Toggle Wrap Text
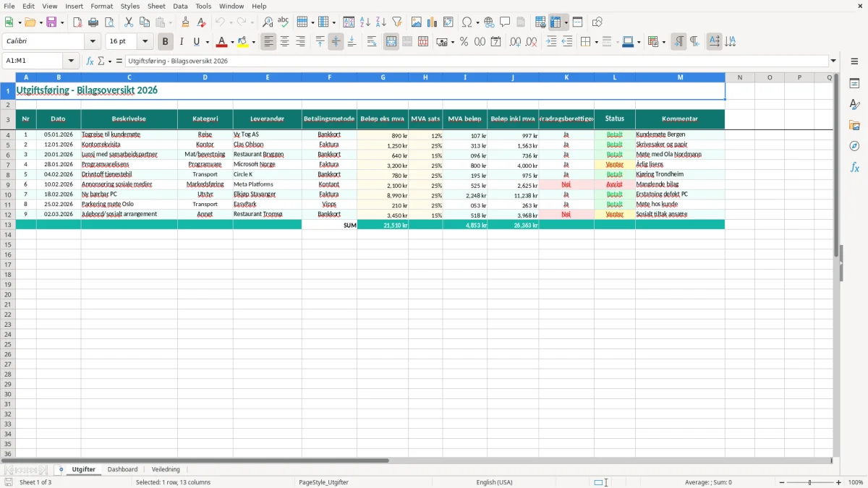The width and height of the screenshot is (868, 488). (372, 42)
